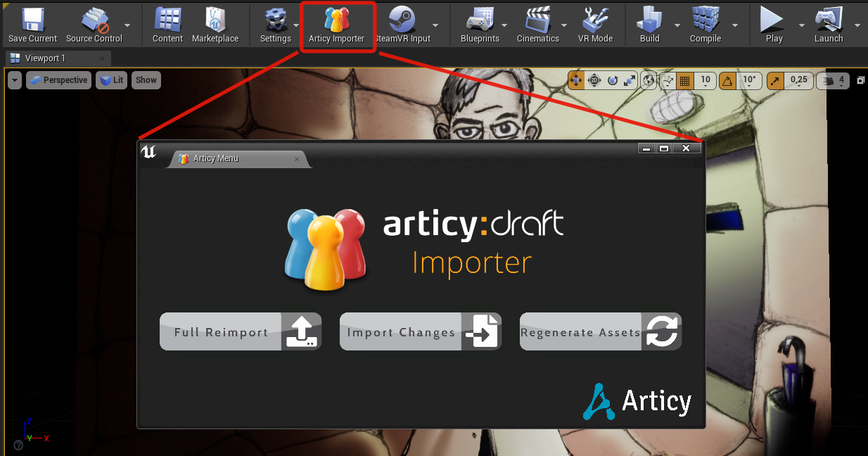Image resolution: width=868 pixels, height=456 pixels.
Task: Toggle scale snapping in viewport
Action: click(x=775, y=80)
